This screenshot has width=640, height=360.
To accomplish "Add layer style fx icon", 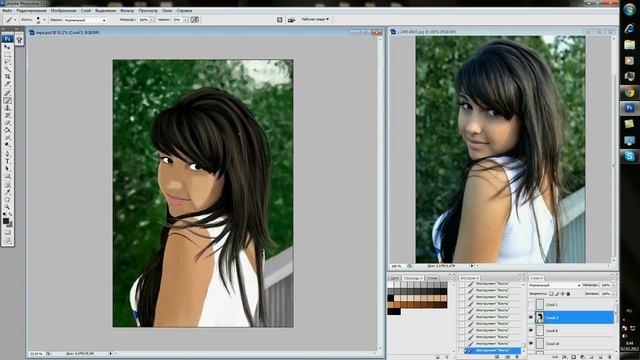I will 564,357.
